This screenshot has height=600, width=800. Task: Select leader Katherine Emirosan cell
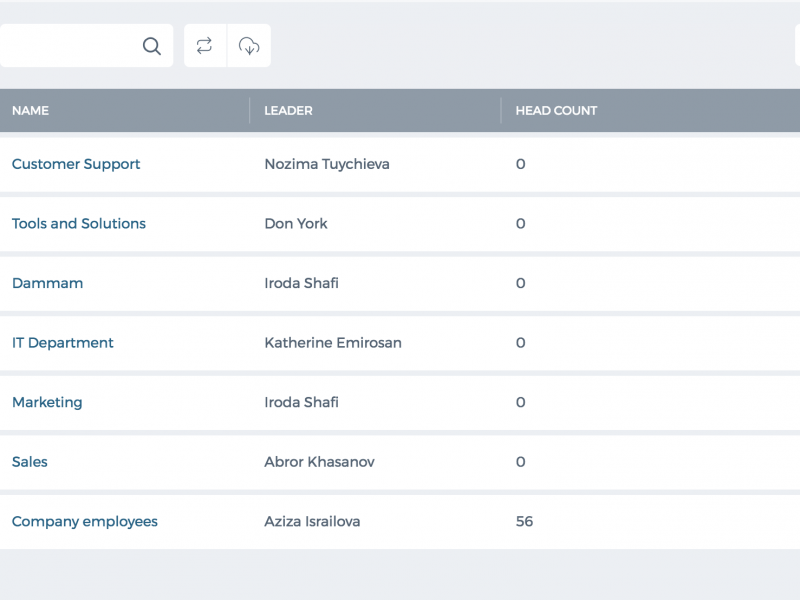tap(333, 343)
